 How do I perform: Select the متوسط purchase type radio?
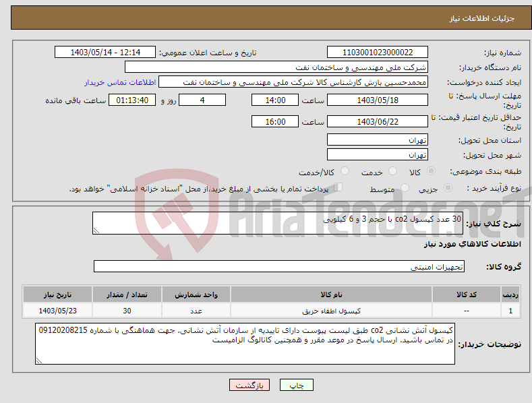pos(405,187)
